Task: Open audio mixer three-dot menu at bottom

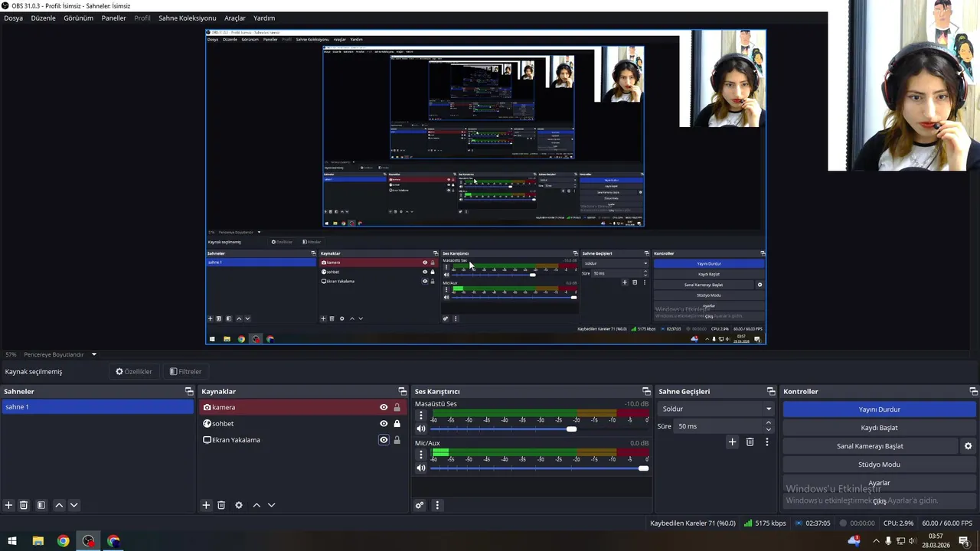Action: point(437,505)
